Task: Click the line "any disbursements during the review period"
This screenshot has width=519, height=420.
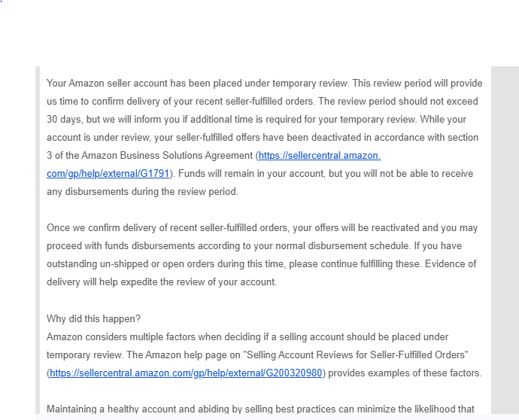Action: tap(142, 192)
